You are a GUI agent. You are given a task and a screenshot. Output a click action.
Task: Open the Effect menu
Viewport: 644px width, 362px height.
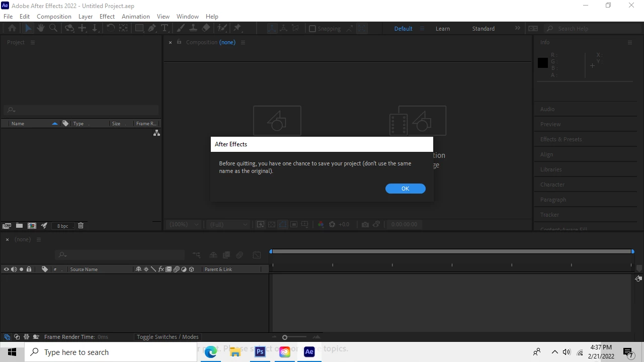(107, 16)
